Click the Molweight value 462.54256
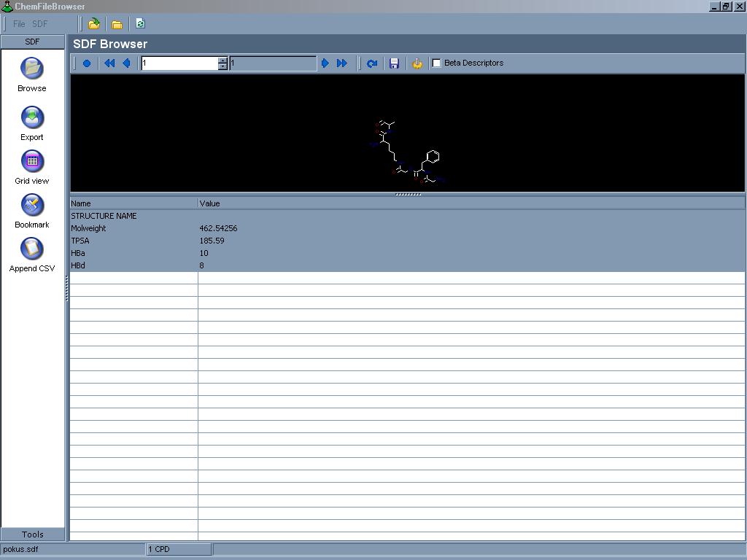The height and width of the screenshot is (560, 747). (x=218, y=228)
